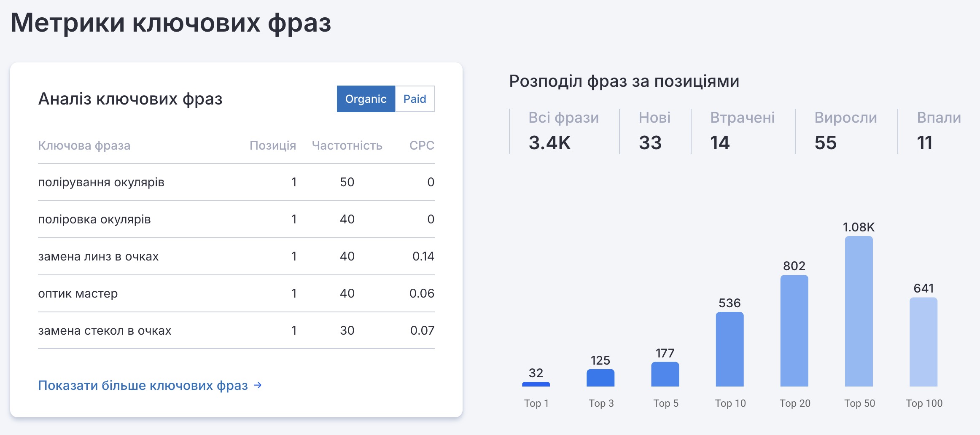Click the 'замена стекол в очках' keyword
Screen dimensions: 980x435
click(105, 330)
